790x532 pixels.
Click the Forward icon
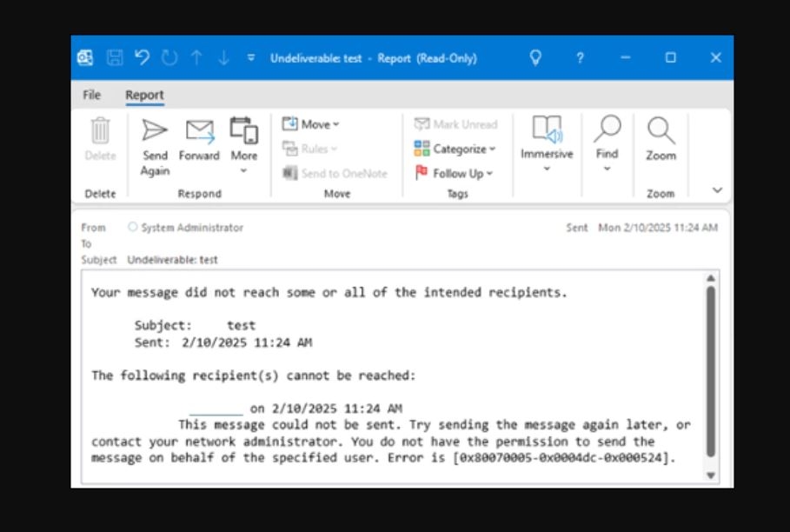point(199,135)
